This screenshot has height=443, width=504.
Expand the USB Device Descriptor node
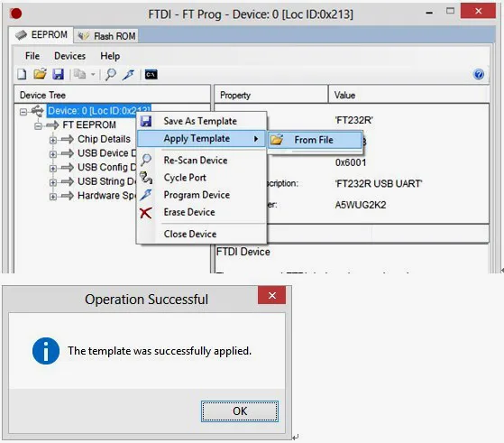[x=53, y=154]
